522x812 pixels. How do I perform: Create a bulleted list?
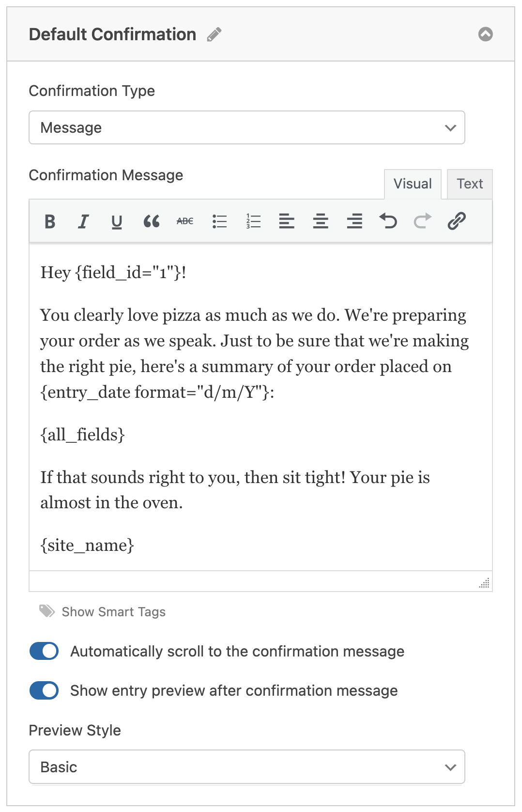219,221
